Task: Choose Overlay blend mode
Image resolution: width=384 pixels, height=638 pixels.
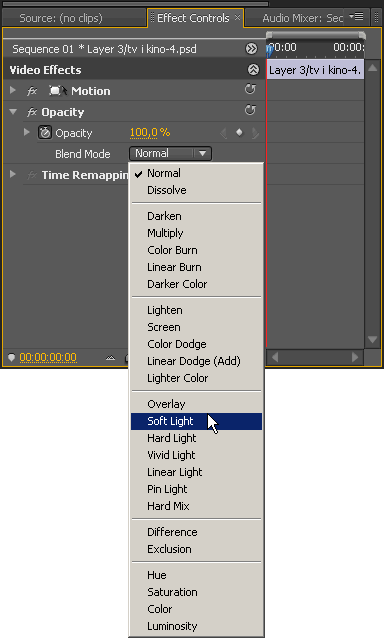Action: coord(196,404)
